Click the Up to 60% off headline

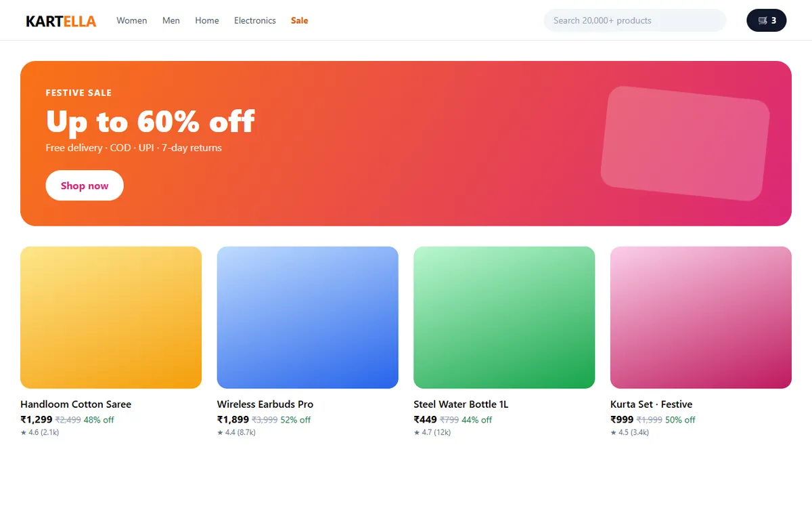click(x=150, y=122)
